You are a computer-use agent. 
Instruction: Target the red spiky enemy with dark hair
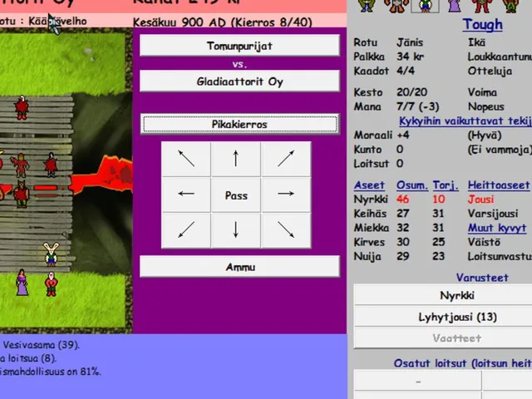(x=51, y=165)
